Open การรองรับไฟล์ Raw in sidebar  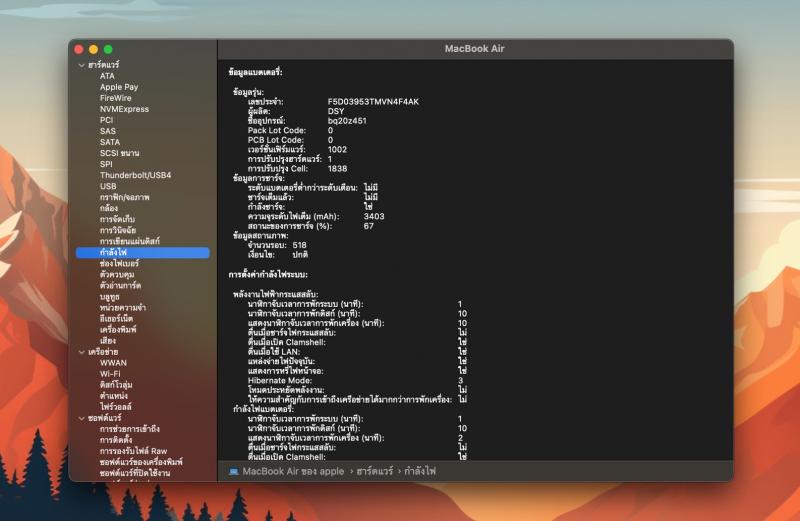134,451
